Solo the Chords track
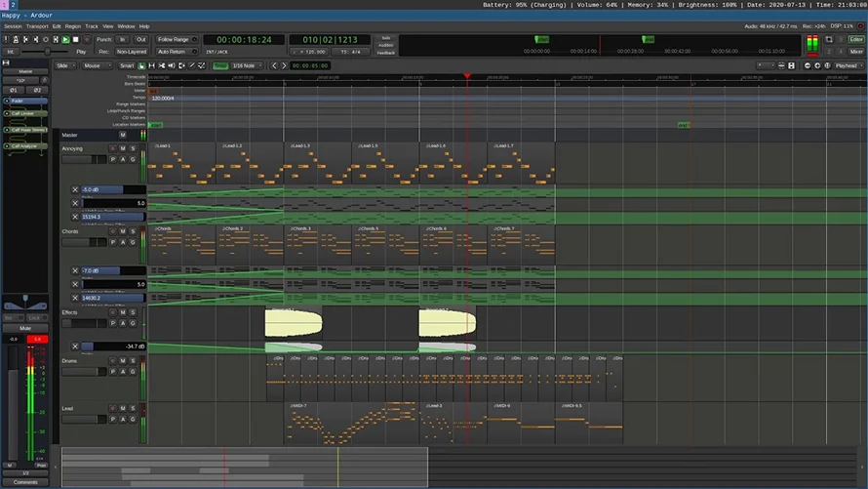The image size is (868, 489). 133,231
